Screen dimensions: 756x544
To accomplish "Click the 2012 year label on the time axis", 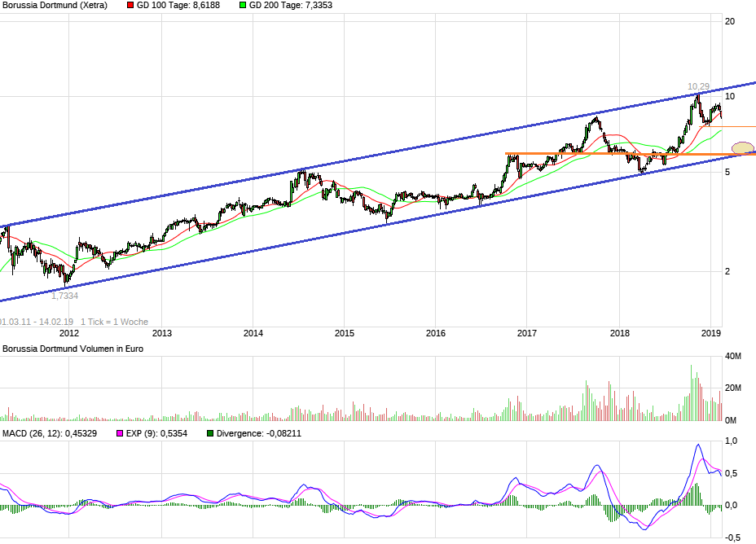I will 69,333.
